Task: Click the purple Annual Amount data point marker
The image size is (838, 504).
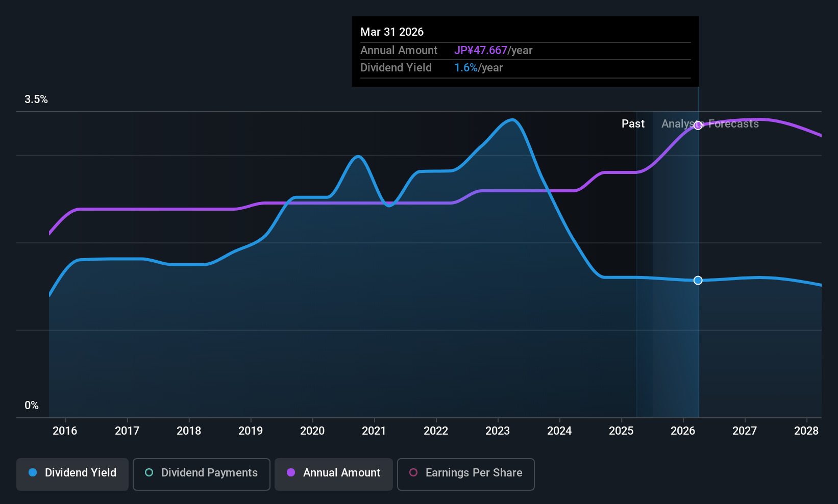Action: [x=698, y=125]
